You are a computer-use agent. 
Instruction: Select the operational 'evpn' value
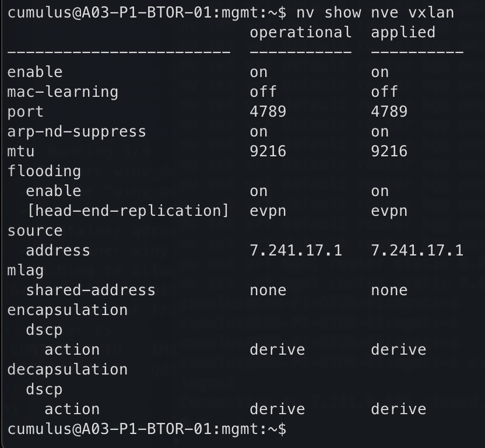tap(268, 211)
